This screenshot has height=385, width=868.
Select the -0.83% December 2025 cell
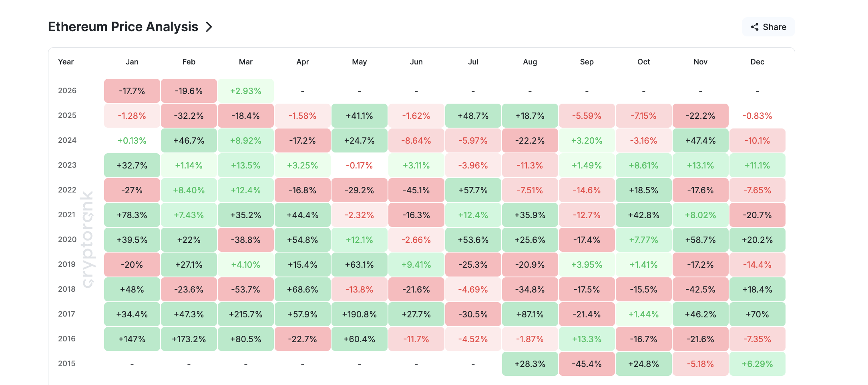[x=757, y=116]
